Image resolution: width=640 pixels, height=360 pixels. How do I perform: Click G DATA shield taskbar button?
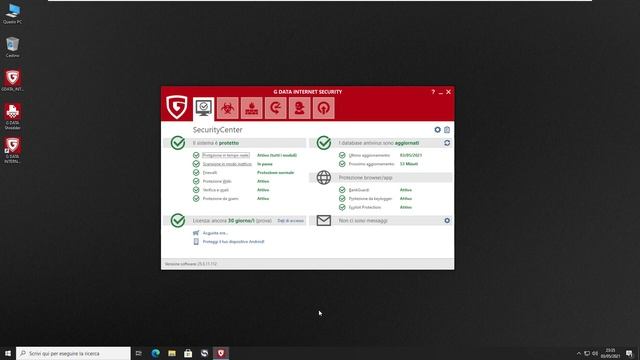[x=221, y=353]
